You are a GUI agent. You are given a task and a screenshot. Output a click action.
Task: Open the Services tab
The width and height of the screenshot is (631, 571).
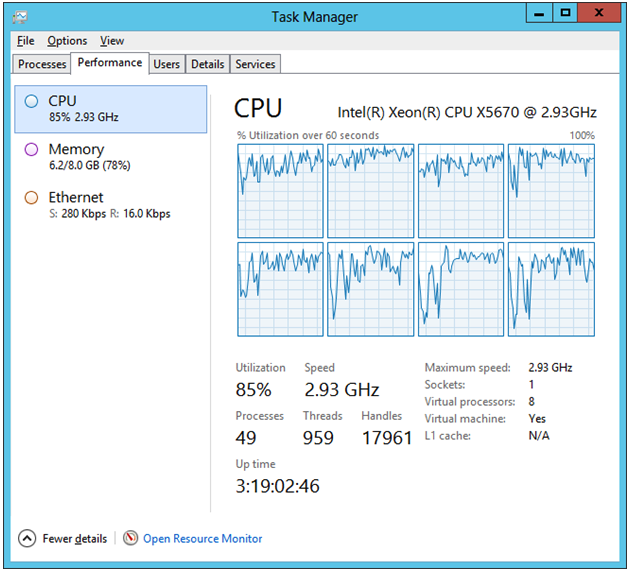(x=255, y=64)
